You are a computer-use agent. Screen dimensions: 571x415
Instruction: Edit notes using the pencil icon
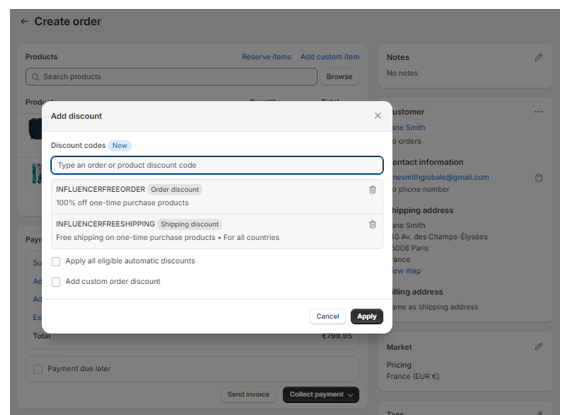point(539,57)
